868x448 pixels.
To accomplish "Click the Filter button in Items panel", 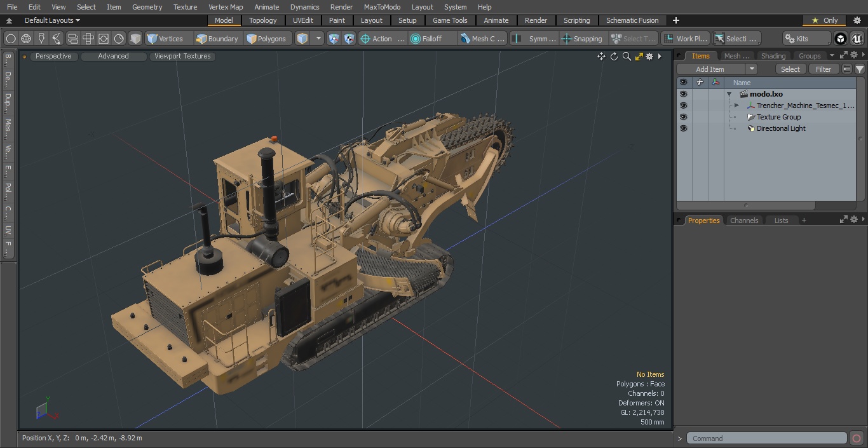I will (x=824, y=69).
